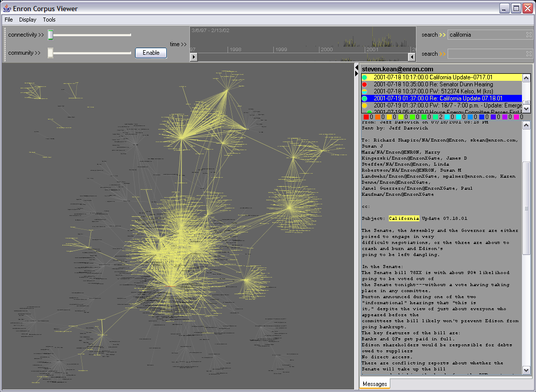Click the red node in the network graph

click(x=171, y=286)
